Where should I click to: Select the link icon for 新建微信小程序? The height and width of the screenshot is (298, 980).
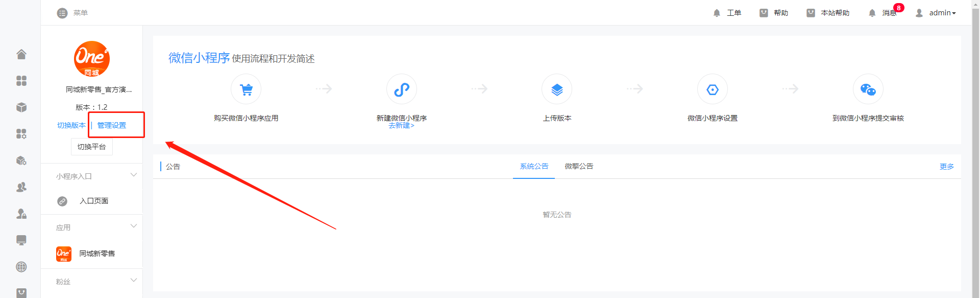[402, 89]
